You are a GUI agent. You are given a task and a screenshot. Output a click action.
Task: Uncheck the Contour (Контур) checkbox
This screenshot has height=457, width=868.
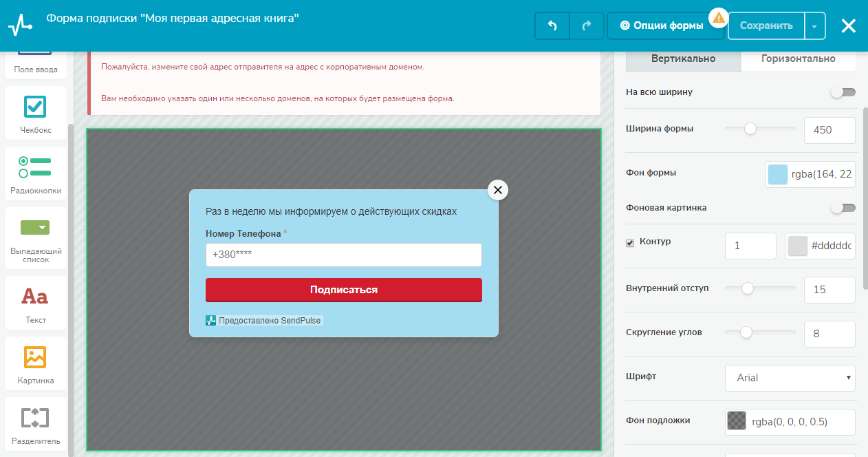click(x=630, y=242)
